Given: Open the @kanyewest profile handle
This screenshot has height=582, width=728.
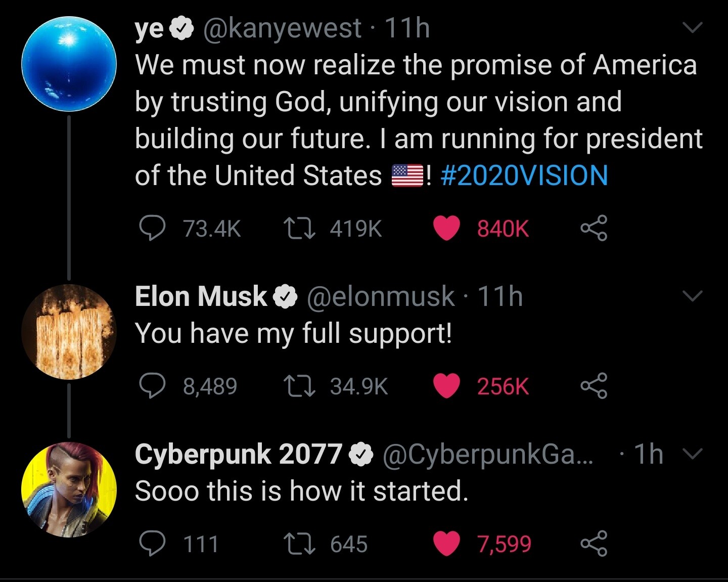Looking at the screenshot, I should (x=282, y=28).
